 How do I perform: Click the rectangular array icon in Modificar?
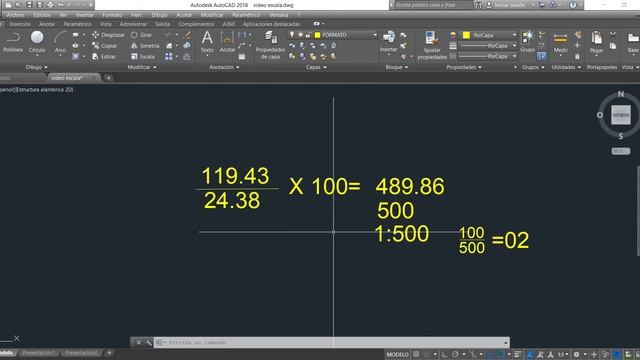(x=169, y=56)
